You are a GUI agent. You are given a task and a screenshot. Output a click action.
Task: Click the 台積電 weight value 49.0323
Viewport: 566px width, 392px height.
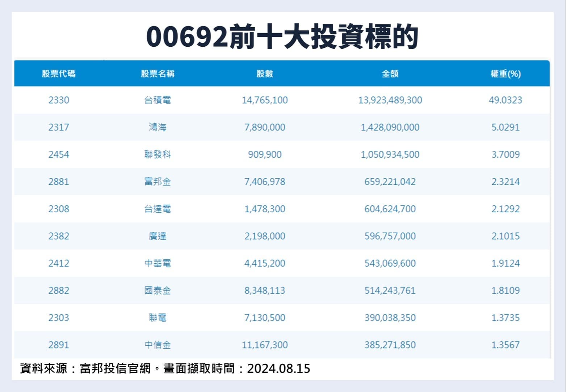pyautogui.click(x=505, y=100)
